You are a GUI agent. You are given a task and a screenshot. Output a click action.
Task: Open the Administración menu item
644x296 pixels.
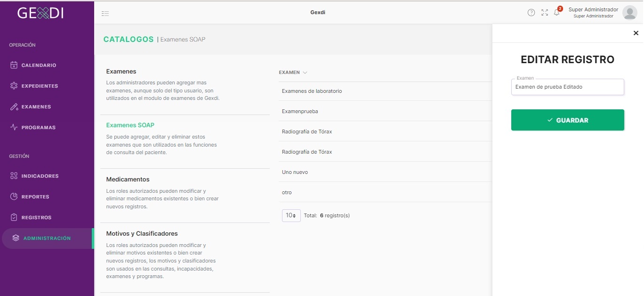point(47,238)
